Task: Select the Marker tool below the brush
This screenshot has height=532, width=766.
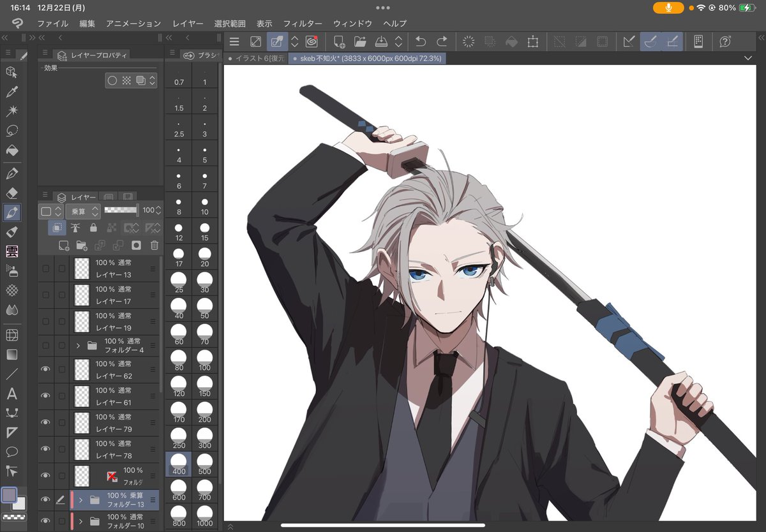Action: (11, 232)
